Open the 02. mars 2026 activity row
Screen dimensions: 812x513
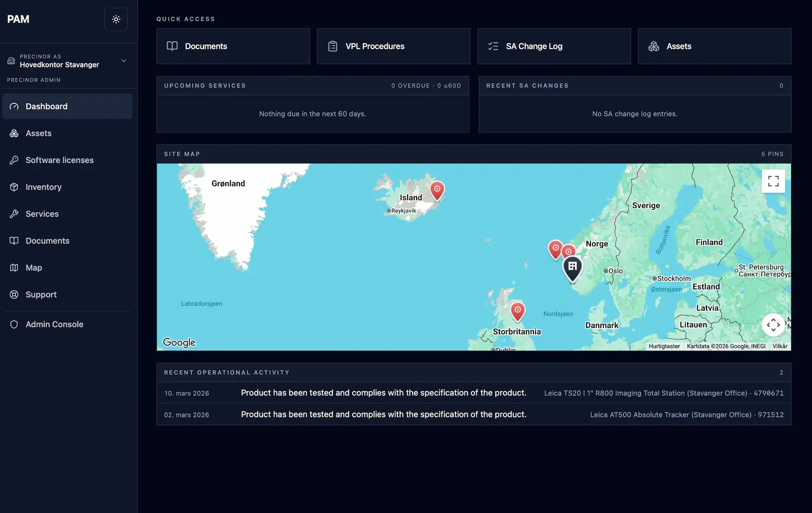pyautogui.click(x=474, y=414)
